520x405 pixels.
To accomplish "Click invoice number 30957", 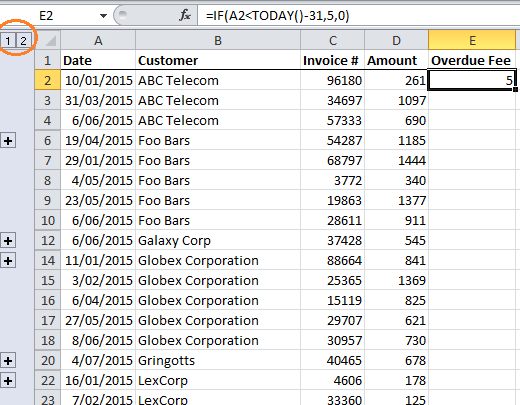I will click(333, 340).
